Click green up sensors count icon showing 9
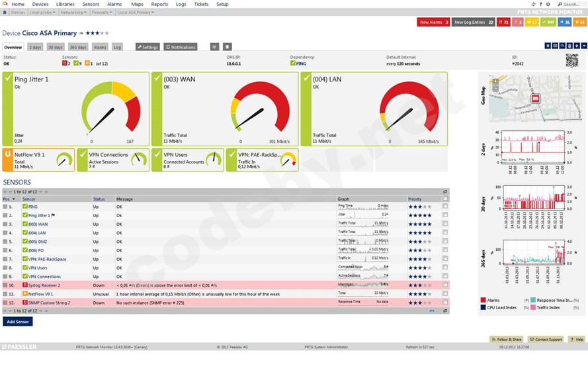Screen dimensions: 588x376 coord(76,64)
